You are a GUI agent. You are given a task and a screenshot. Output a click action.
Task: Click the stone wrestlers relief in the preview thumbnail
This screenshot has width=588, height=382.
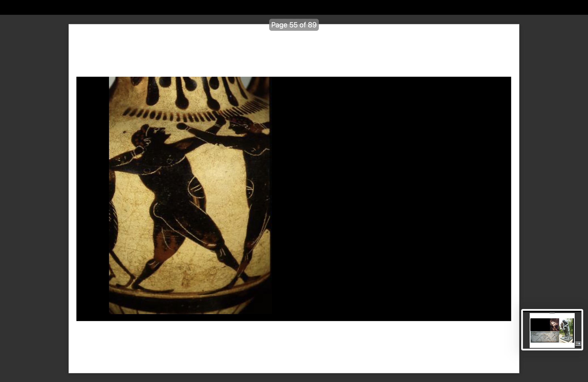pyautogui.click(x=545, y=337)
